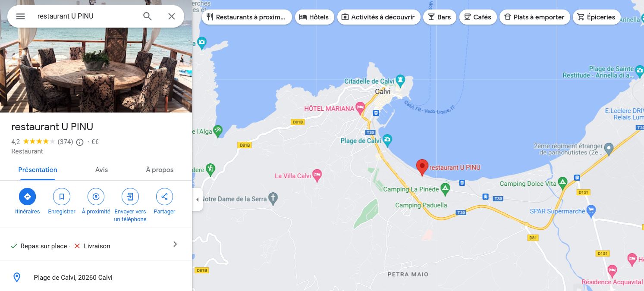
Task: Expand the Repas sur place details chevron
Action: tap(175, 244)
